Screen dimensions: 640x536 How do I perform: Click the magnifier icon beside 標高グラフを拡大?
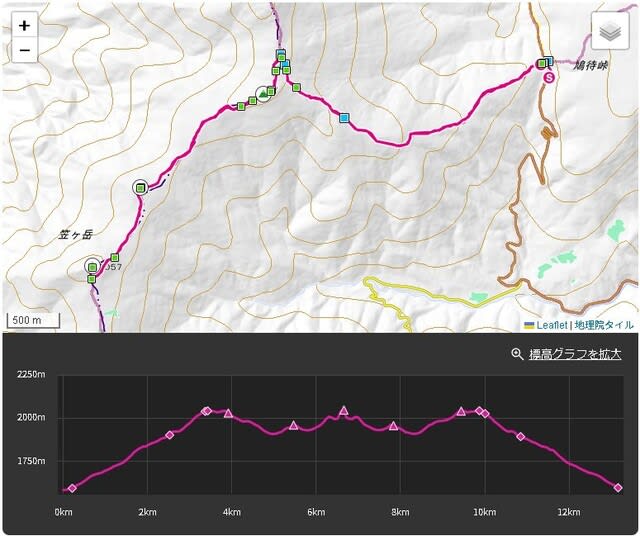(517, 354)
